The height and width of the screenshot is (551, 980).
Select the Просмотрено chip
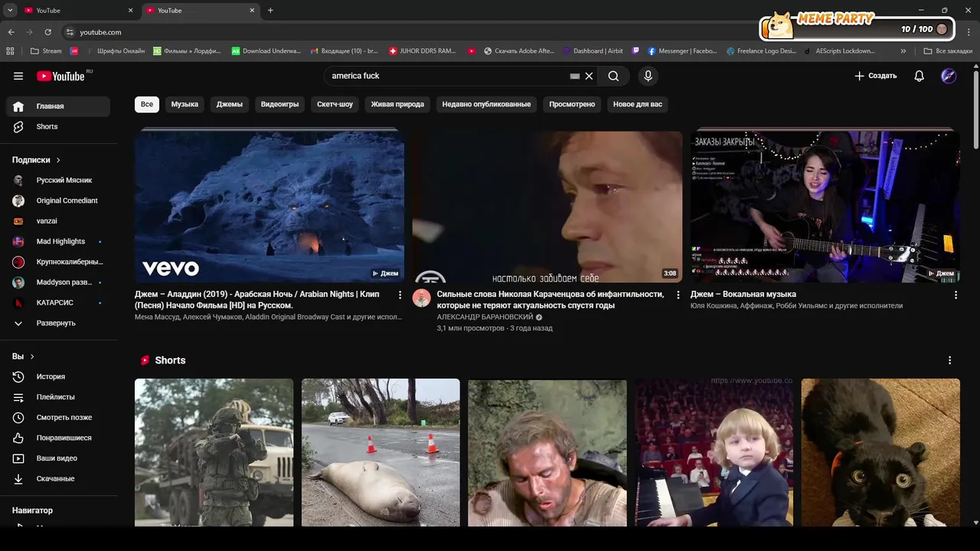[572, 104]
